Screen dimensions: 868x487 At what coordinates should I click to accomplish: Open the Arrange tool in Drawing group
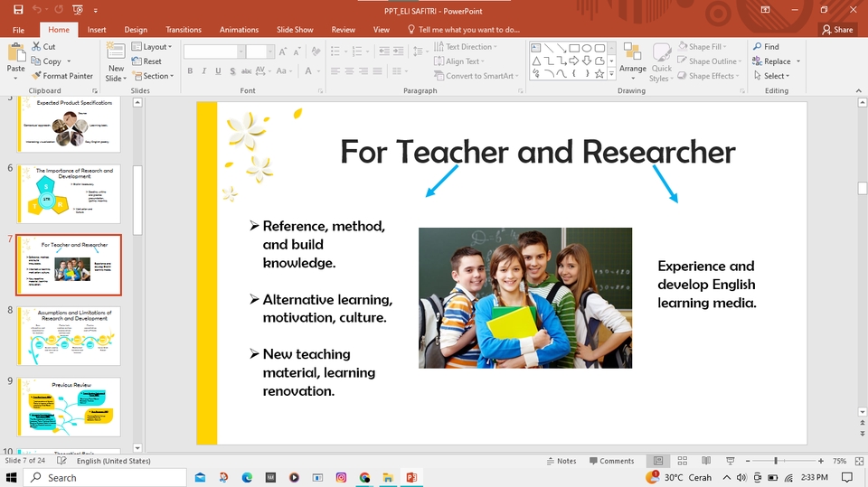(x=633, y=60)
